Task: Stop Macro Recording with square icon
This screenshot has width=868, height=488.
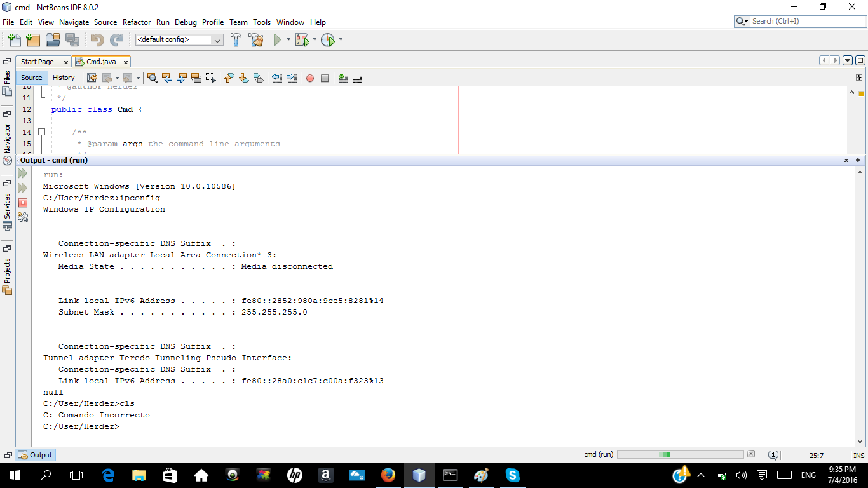Action: (325, 78)
